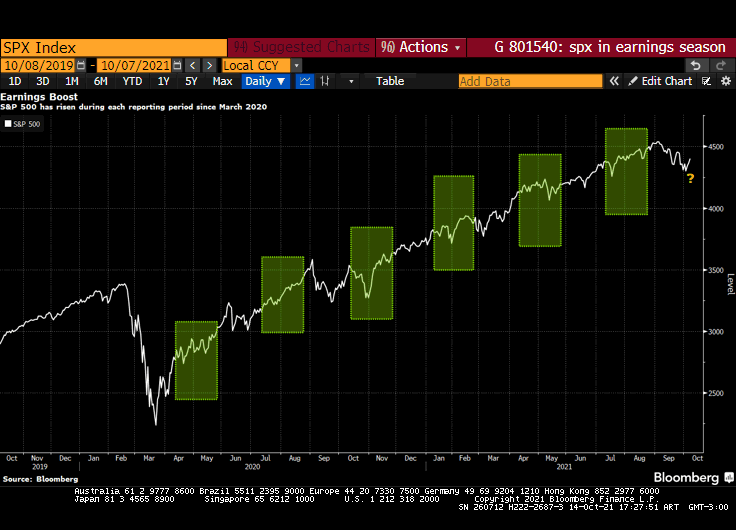Click the Add Data input field
The height and width of the screenshot is (530, 736).
pos(530,81)
